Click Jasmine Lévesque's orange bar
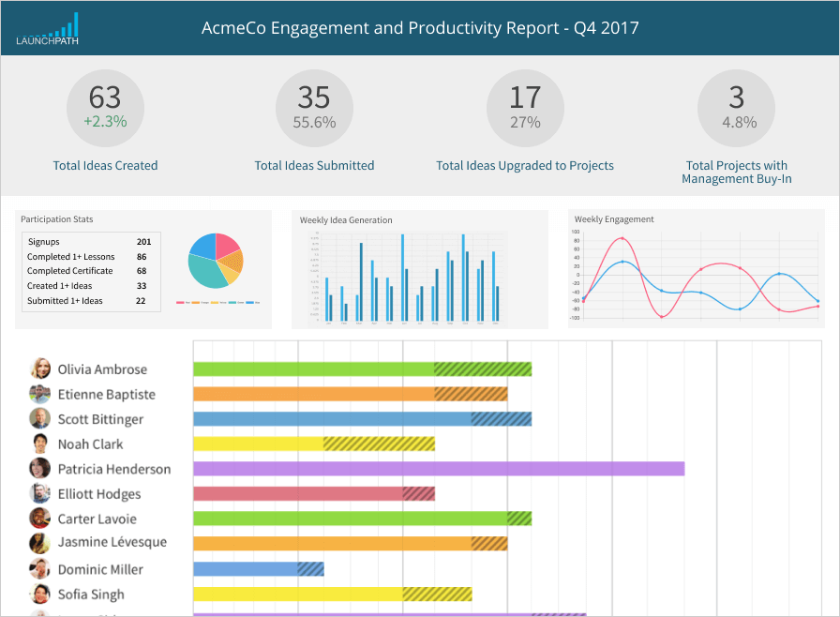Image resolution: width=840 pixels, height=617 pixels. point(351,544)
